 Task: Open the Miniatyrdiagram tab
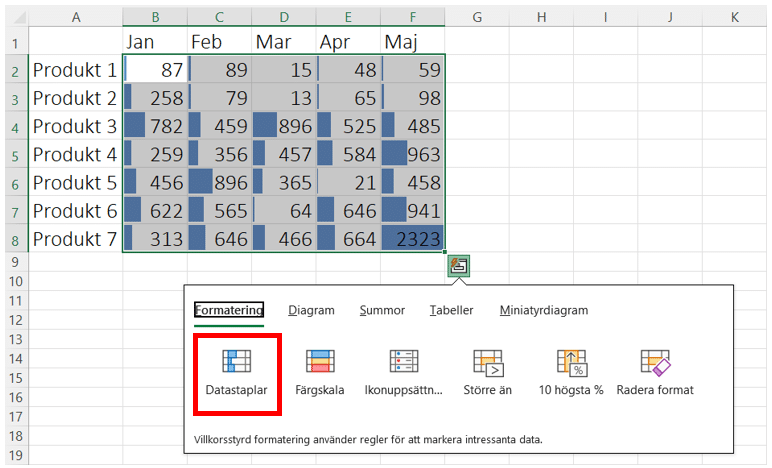point(543,310)
